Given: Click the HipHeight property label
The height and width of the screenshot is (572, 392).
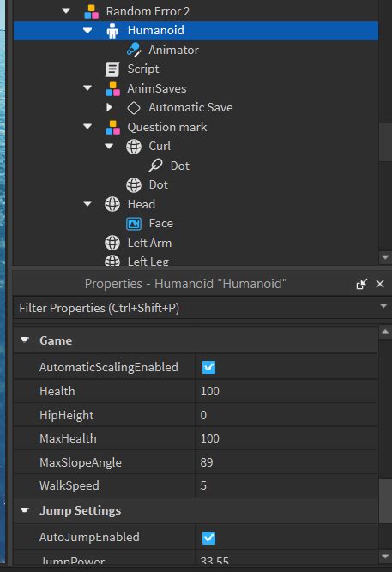Looking at the screenshot, I should coord(67,416).
